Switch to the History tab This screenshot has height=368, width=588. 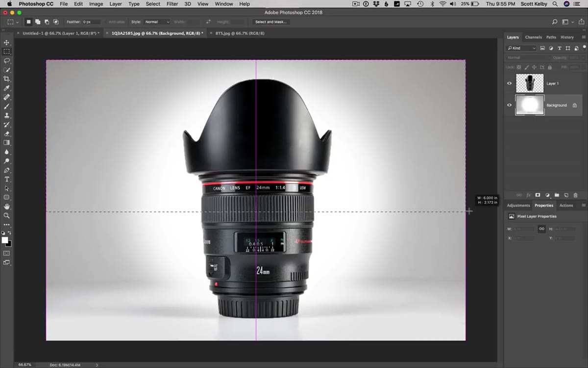click(567, 37)
